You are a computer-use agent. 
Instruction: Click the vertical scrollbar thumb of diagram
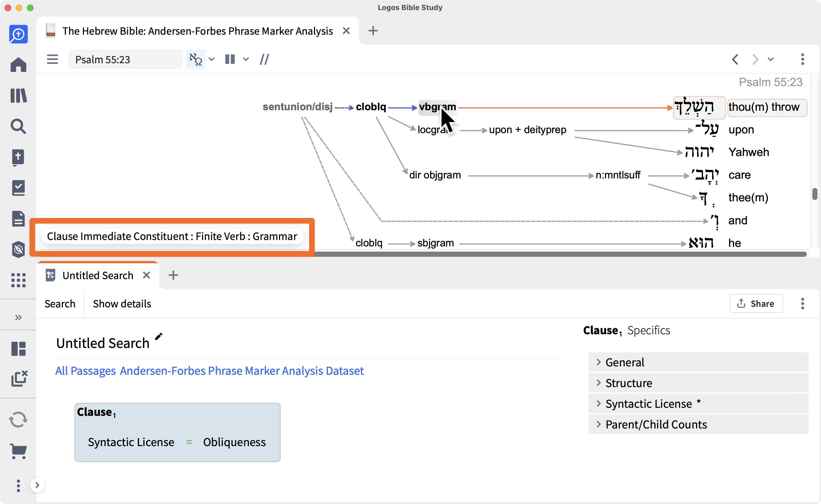(x=815, y=194)
